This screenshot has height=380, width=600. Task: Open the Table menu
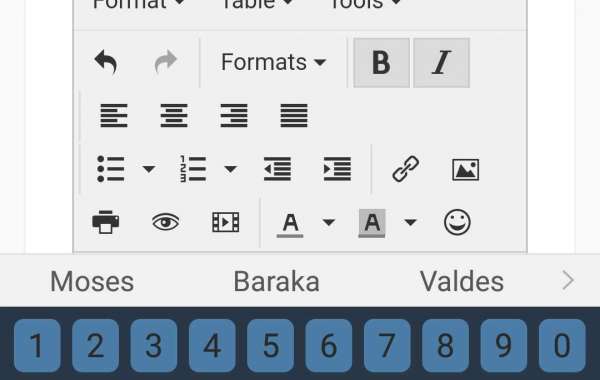257,4
